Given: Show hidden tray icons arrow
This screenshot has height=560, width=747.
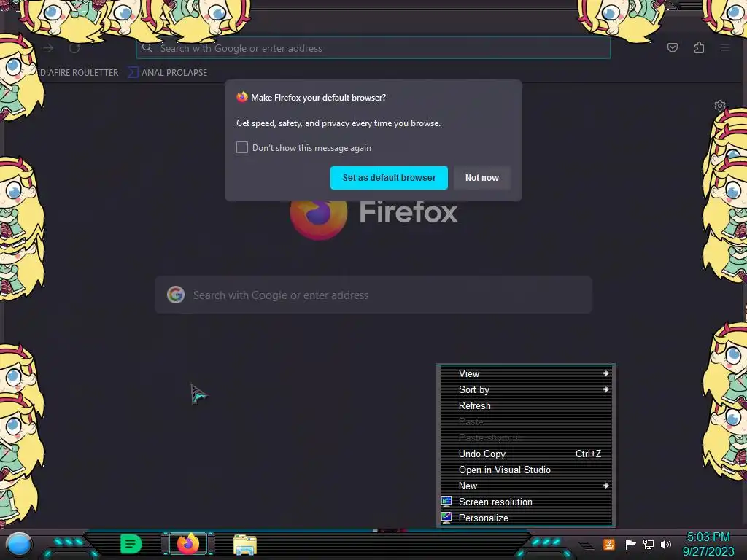Looking at the screenshot, I should (x=587, y=545).
